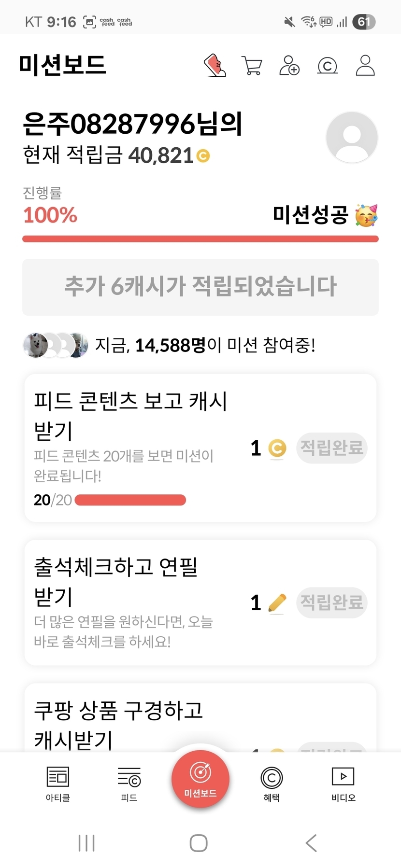Open the my profile icon
Screen dimensions: 401x868
[365, 65]
